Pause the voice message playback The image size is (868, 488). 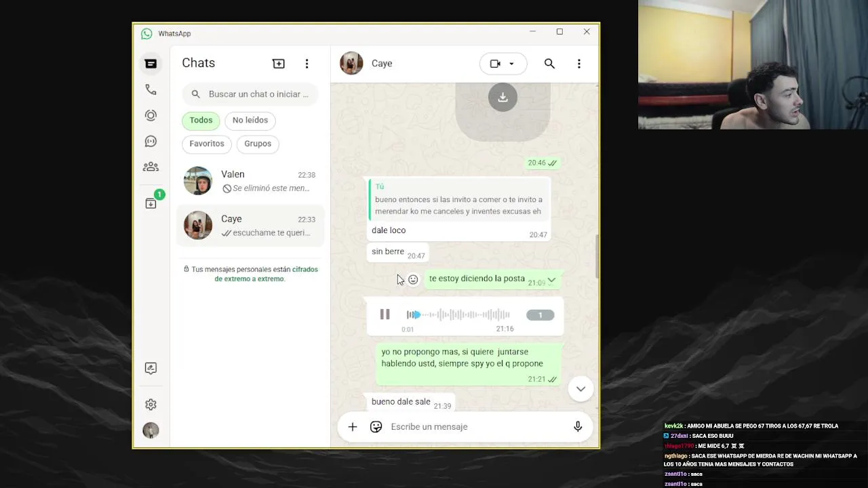coord(384,314)
